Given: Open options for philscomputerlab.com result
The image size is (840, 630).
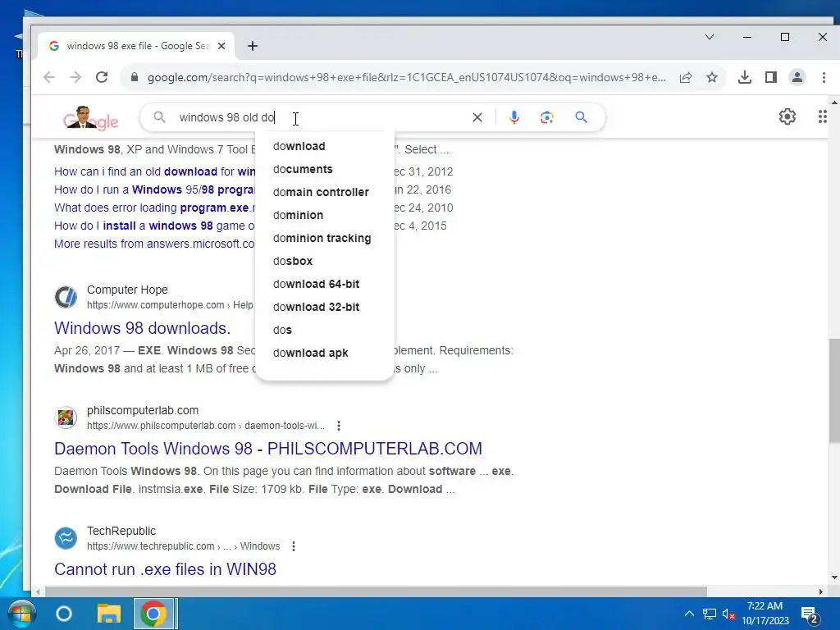Looking at the screenshot, I should 339,426.
